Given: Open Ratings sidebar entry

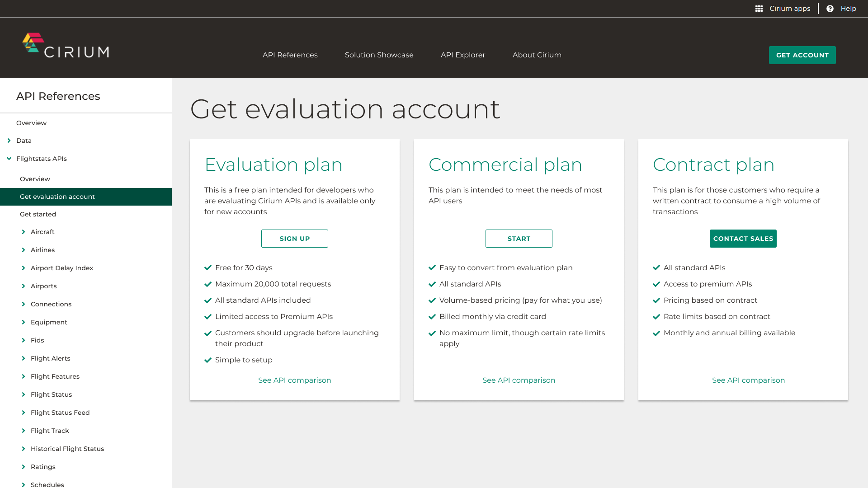Looking at the screenshot, I should pos(43,467).
